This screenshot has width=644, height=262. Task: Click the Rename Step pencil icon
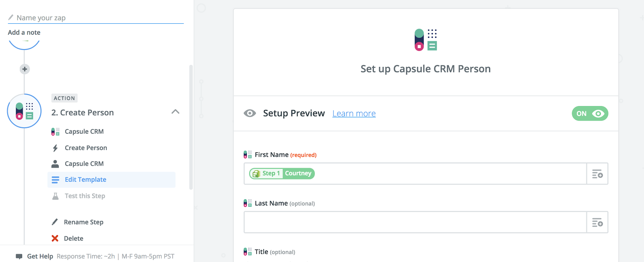tap(55, 222)
